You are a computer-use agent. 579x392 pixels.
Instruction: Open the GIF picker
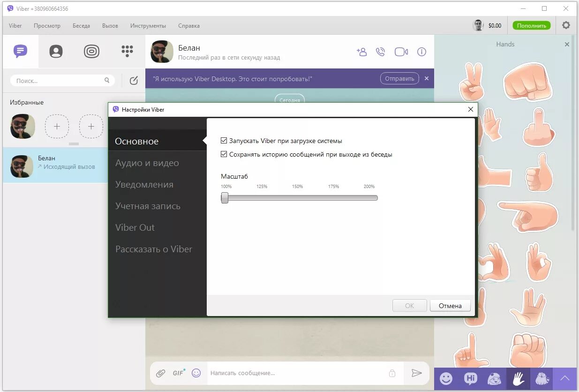179,373
